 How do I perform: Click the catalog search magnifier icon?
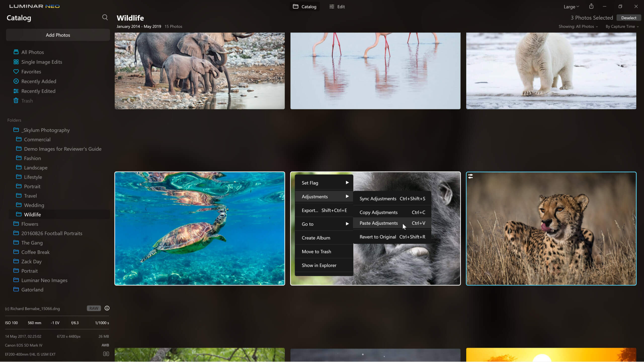click(105, 17)
